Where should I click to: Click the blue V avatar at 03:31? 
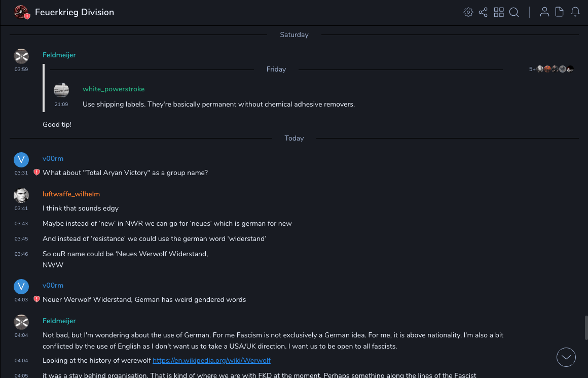pyautogui.click(x=21, y=160)
